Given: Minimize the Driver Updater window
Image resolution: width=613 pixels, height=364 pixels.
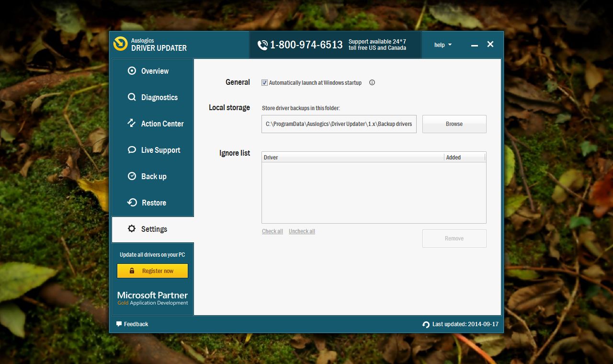Looking at the screenshot, I should pos(474,45).
